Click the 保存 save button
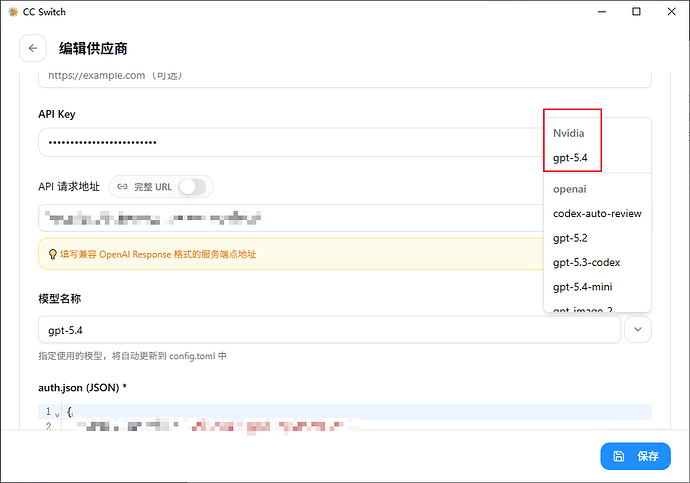The height and width of the screenshot is (483, 690). 635,456
